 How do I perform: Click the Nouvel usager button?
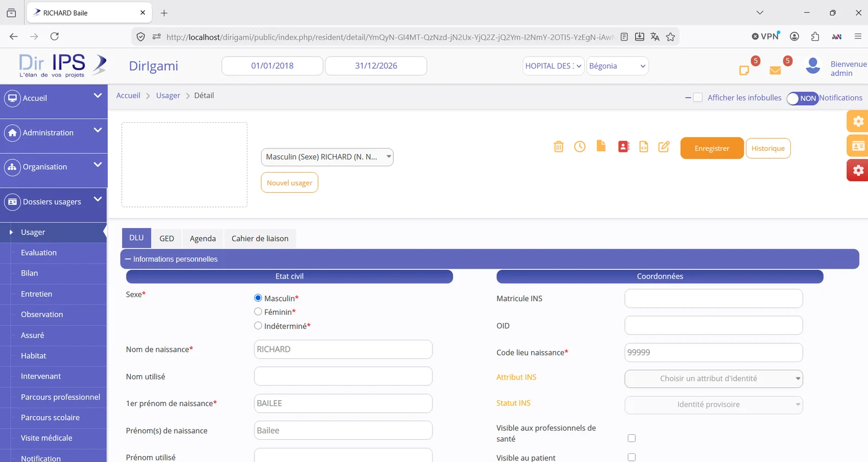289,183
